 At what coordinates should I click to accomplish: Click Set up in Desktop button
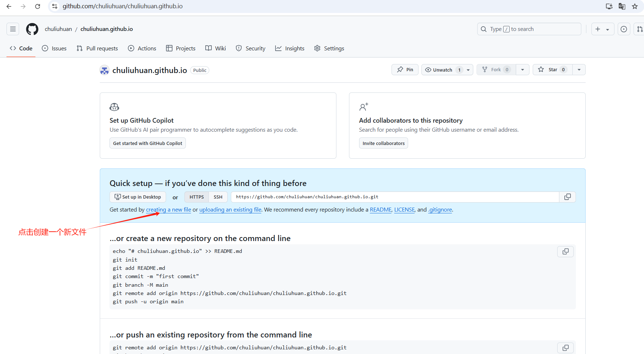[x=138, y=197]
